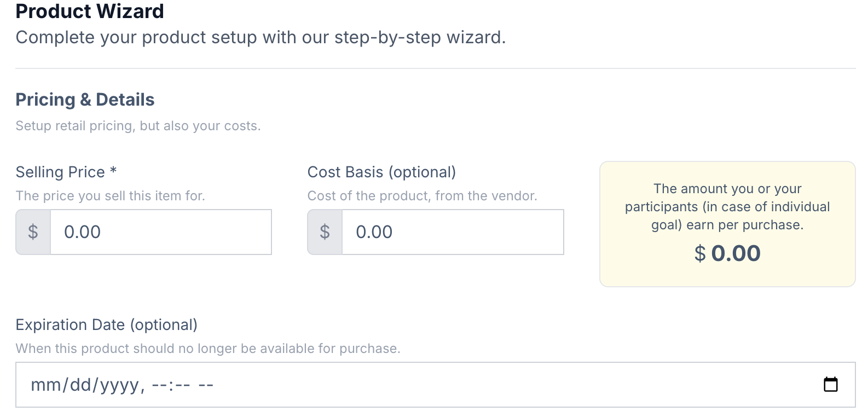Click the step-by-step wizard subtitle text
868x417 pixels.
coord(261,37)
